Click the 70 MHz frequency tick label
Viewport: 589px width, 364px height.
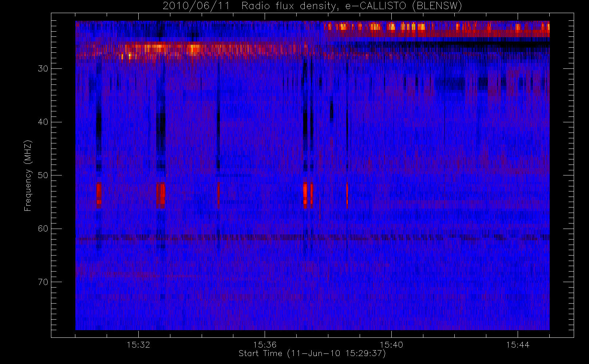click(43, 282)
